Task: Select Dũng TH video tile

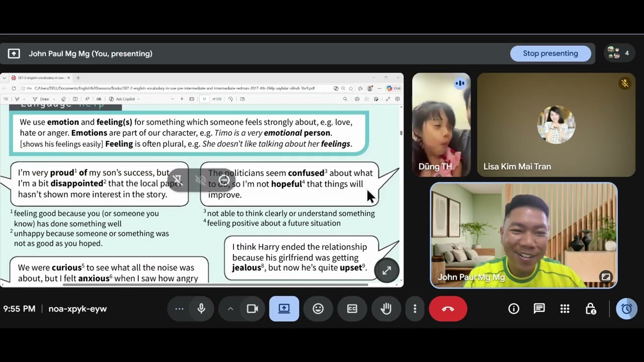Action: pos(441,125)
